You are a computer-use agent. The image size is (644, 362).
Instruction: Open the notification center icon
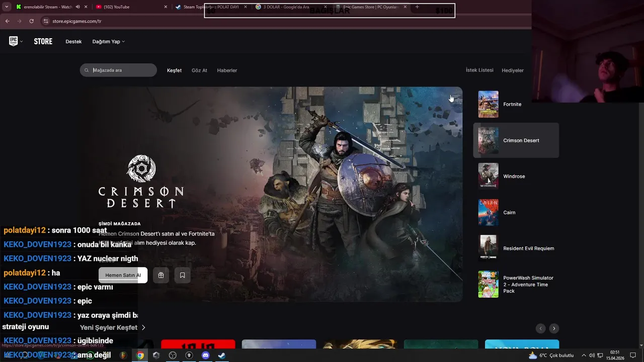click(x=633, y=355)
